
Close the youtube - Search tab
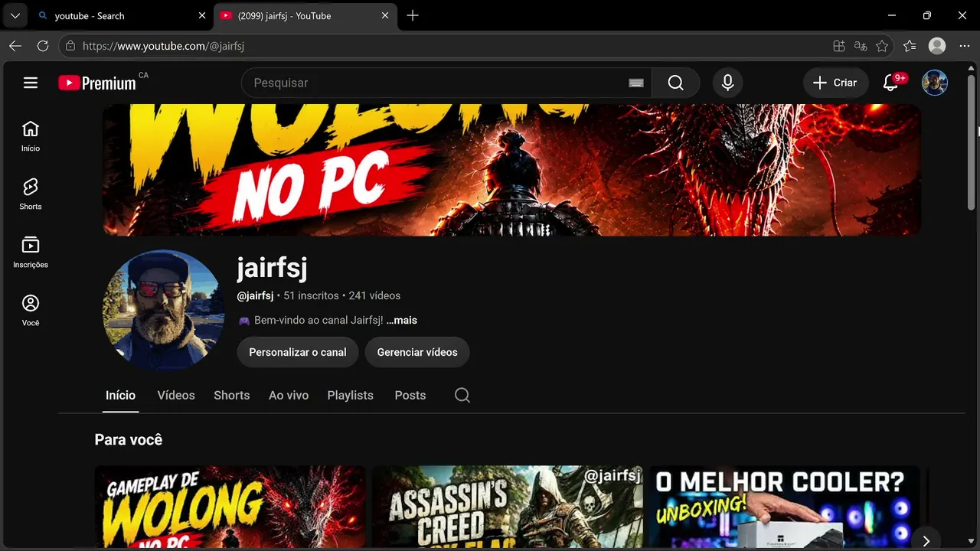pyautogui.click(x=202, y=15)
